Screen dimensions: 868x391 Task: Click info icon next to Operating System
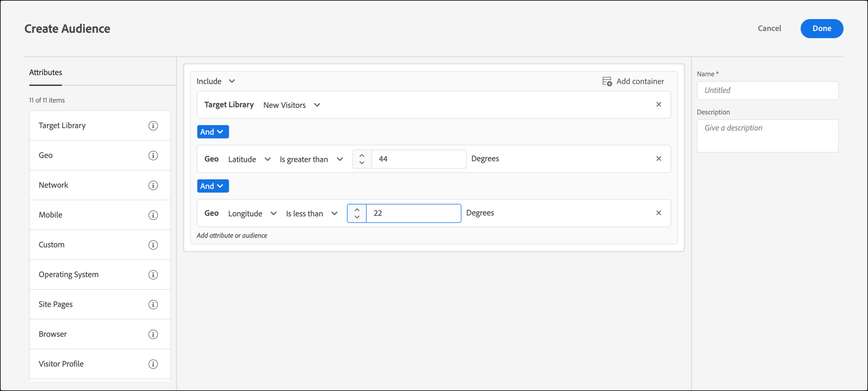pos(153,275)
